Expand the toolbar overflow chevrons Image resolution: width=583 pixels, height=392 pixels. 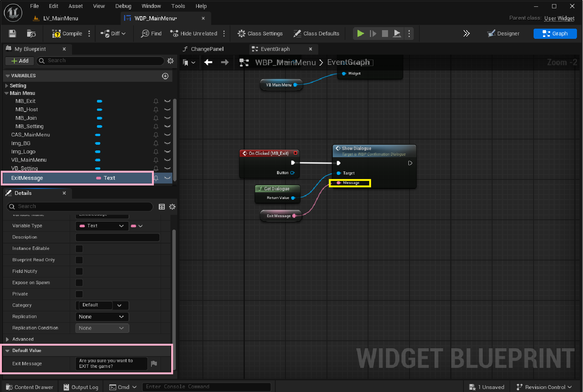466,34
